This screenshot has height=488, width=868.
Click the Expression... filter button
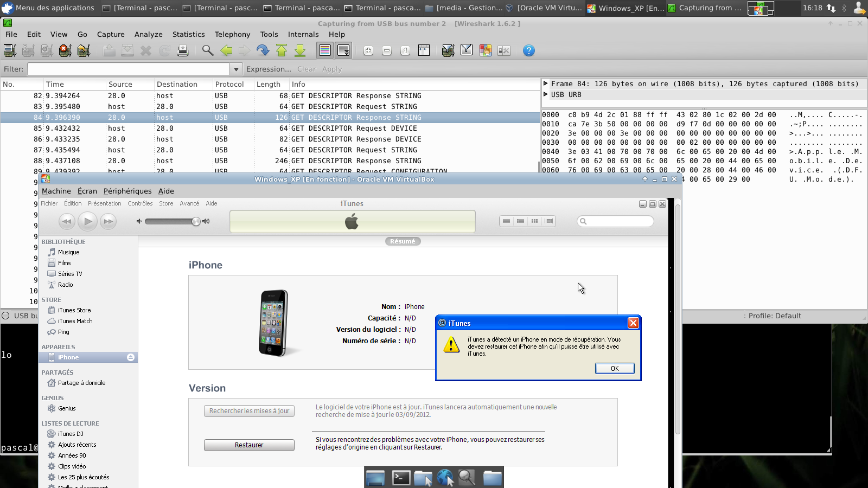click(x=269, y=69)
